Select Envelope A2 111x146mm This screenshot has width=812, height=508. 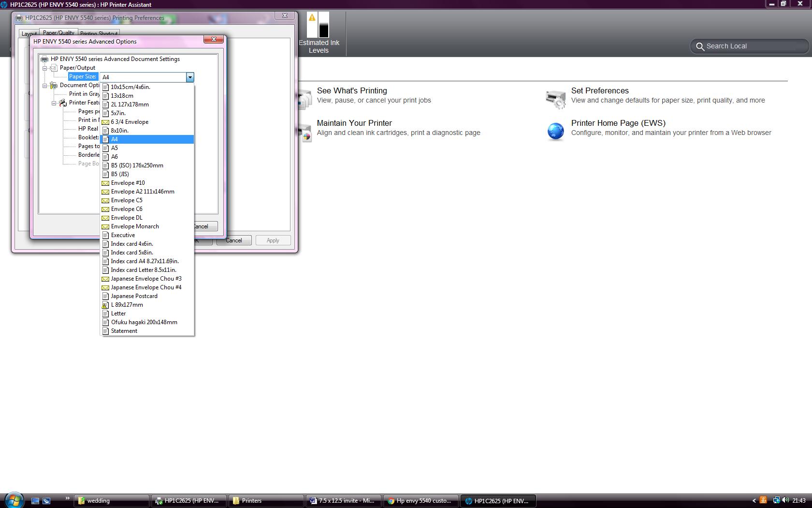tap(147, 192)
